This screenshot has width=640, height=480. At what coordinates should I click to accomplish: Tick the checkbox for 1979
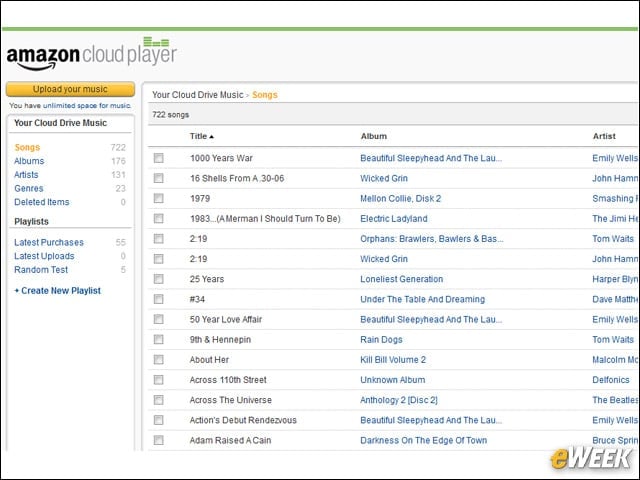coord(158,198)
